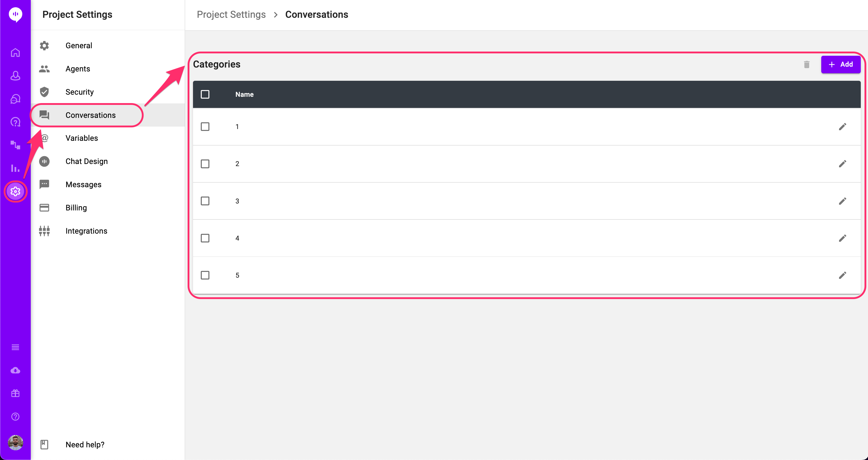Check the box for category 5
The height and width of the screenshot is (460, 868).
tap(205, 275)
